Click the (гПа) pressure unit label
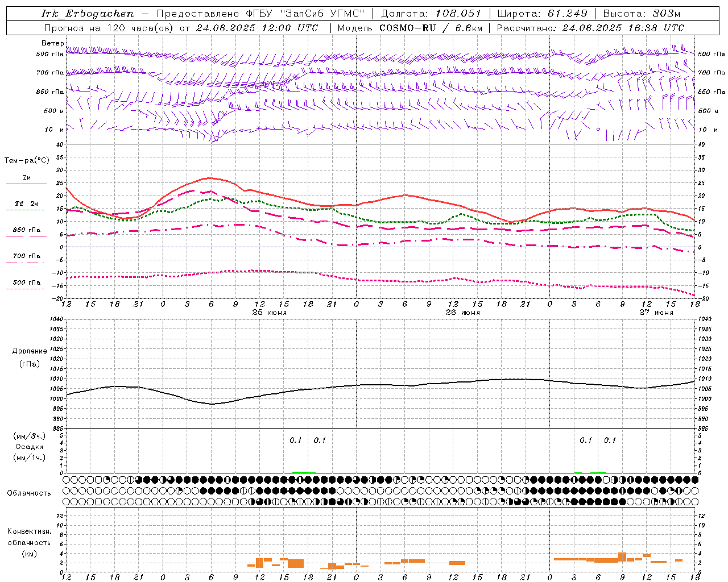The image size is (728, 582). [29, 364]
